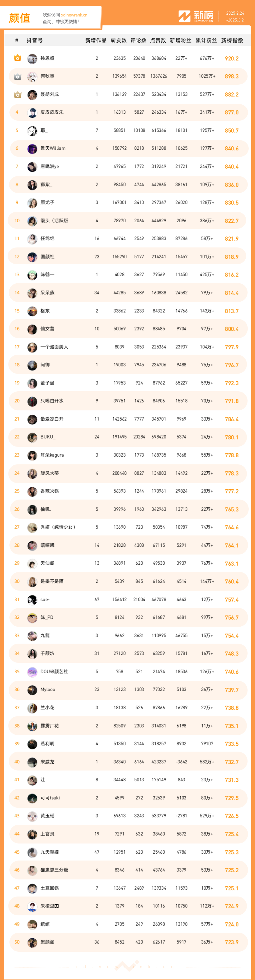
Task: Click the 累计粉丝 column header
Action: tap(206, 40)
